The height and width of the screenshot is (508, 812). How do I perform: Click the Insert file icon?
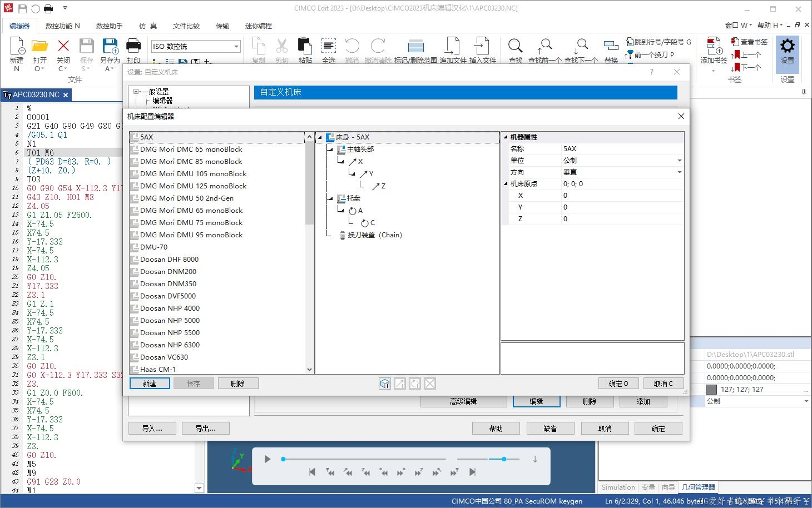tap(482, 46)
